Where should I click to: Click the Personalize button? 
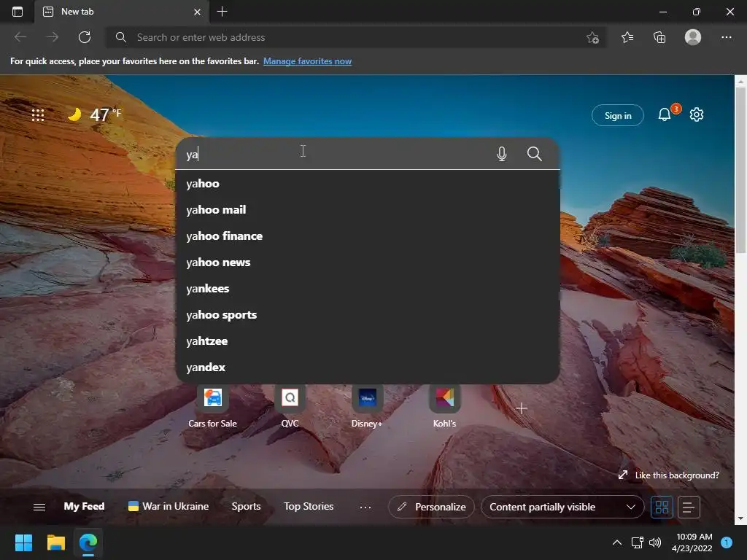(x=431, y=507)
